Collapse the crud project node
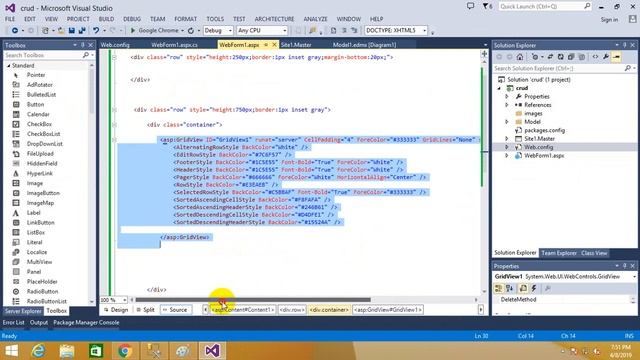The image size is (640, 360). (499, 88)
